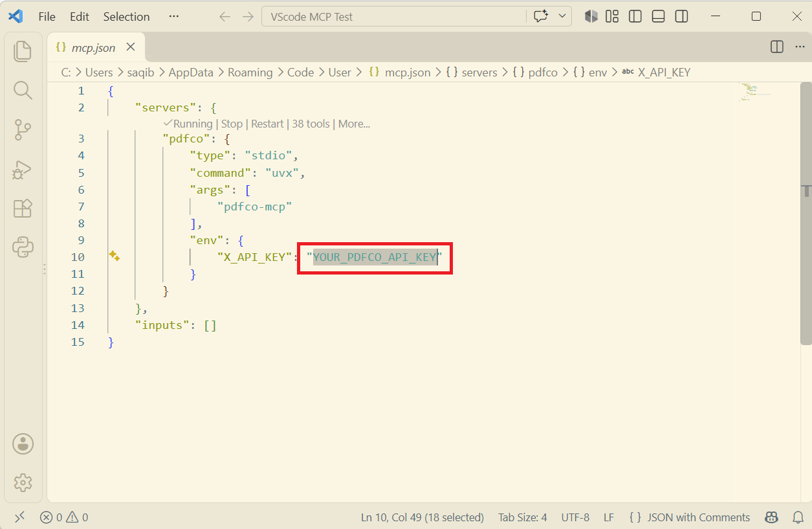Click the Running server status lens

(x=188, y=124)
